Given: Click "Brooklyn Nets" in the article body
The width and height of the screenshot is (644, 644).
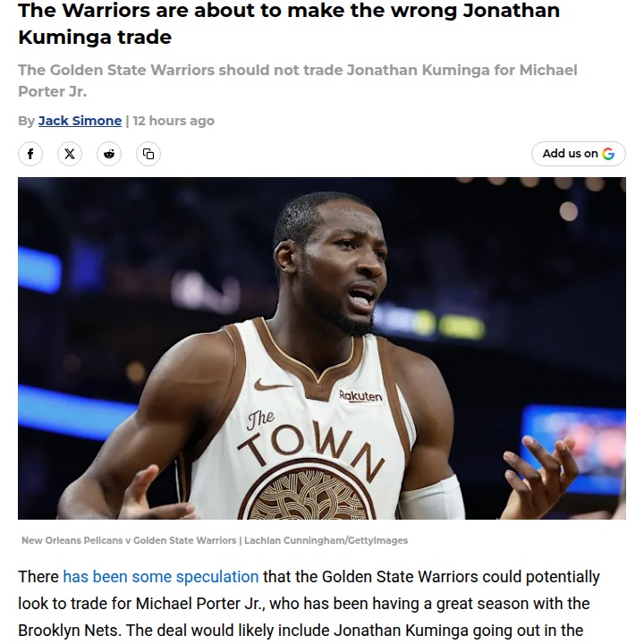Looking at the screenshot, I should (x=70, y=630).
